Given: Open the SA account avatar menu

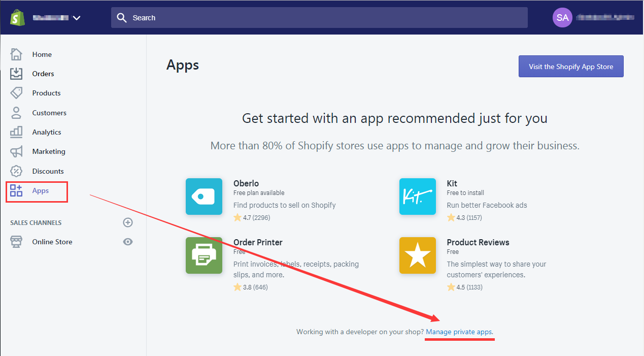Looking at the screenshot, I should pos(562,18).
